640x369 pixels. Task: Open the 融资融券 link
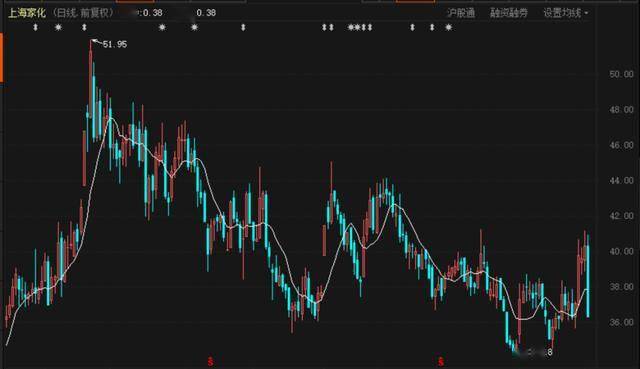[509, 13]
